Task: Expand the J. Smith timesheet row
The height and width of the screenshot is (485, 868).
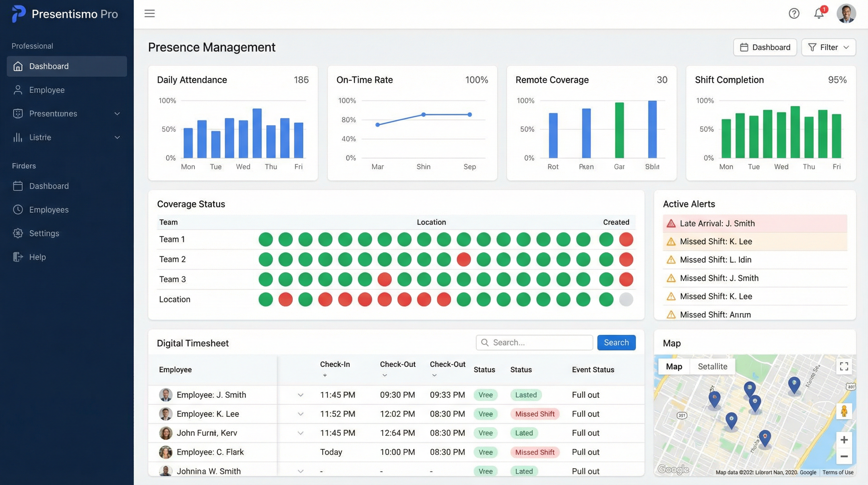Action: [x=300, y=395]
